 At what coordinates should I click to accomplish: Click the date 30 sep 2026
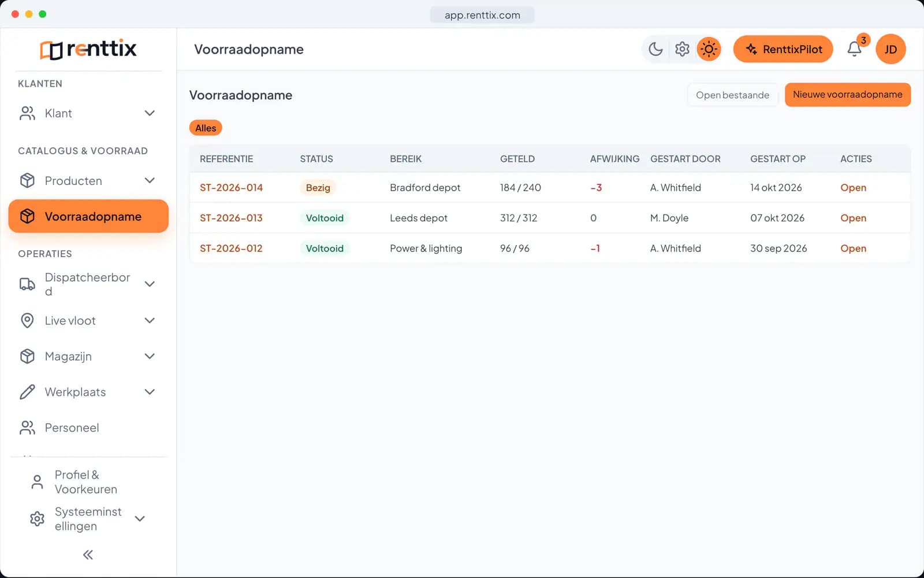pos(778,249)
